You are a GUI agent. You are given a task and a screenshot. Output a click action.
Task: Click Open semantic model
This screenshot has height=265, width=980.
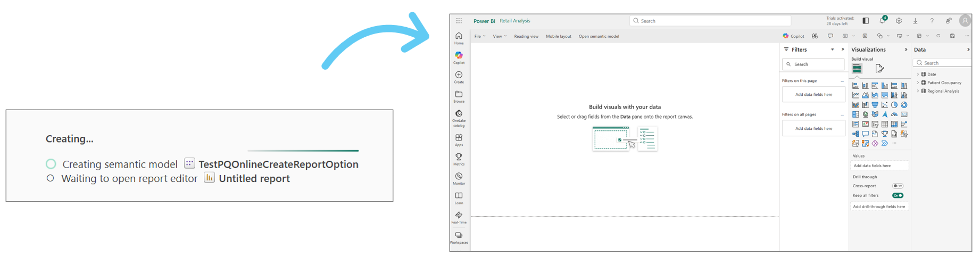[x=599, y=36]
